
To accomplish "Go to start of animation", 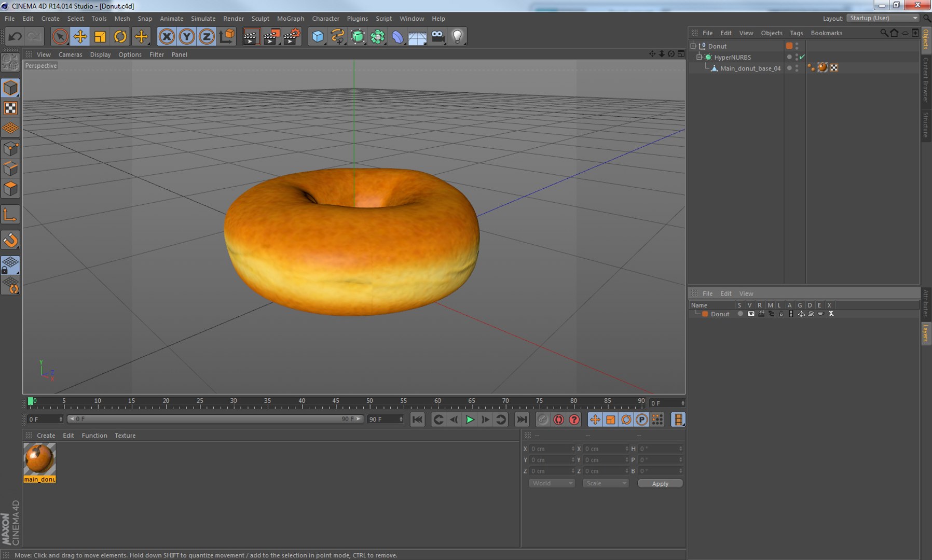I will (x=417, y=419).
